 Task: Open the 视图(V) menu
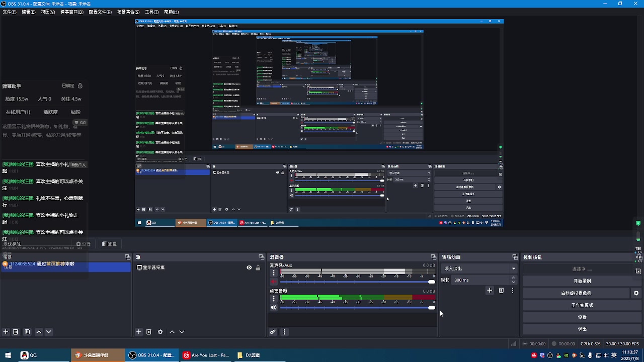48,12
